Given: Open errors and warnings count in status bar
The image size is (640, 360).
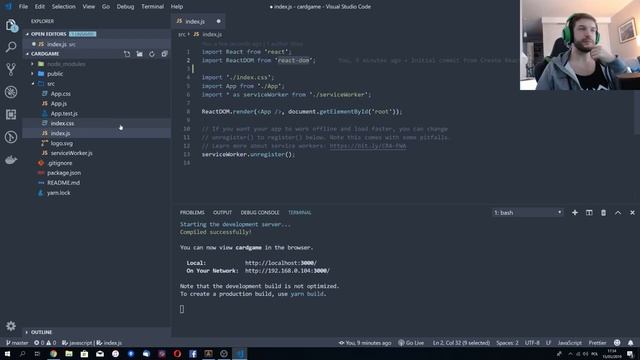Looking at the screenshot, I should (x=45, y=343).
